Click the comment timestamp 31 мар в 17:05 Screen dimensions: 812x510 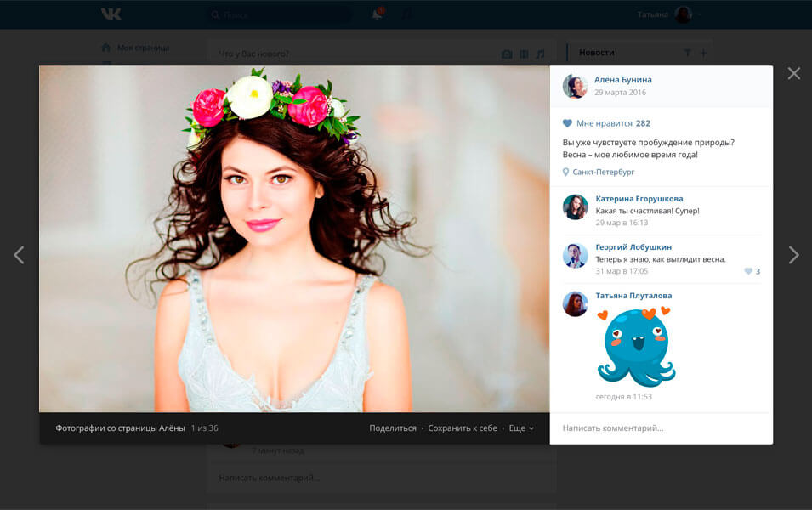coord(622,271)
